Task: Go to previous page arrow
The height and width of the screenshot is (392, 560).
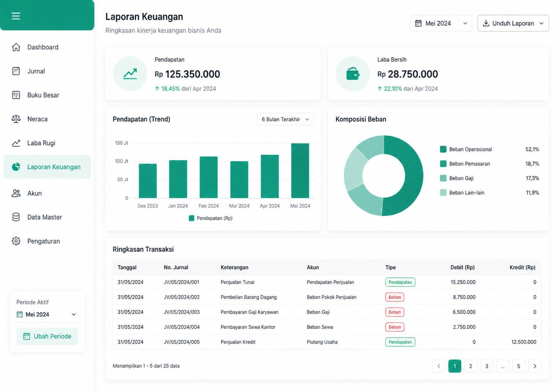Action: coord(438,366)
